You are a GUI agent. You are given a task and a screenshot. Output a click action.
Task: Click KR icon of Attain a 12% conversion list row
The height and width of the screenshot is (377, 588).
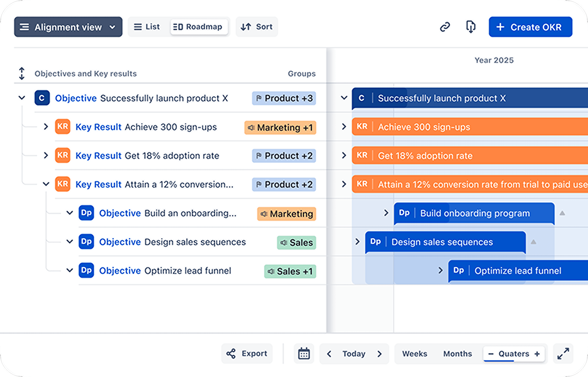(63, 184)
